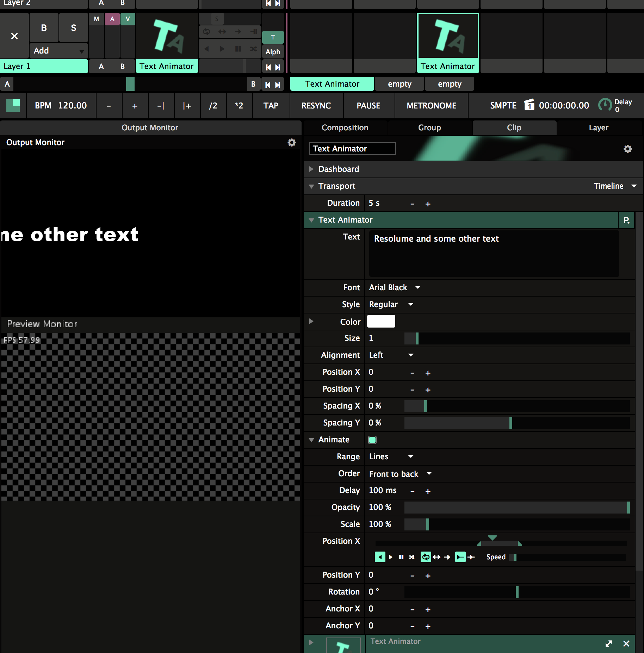Clear Layer 1 with the X button

(x=14, y=36)
